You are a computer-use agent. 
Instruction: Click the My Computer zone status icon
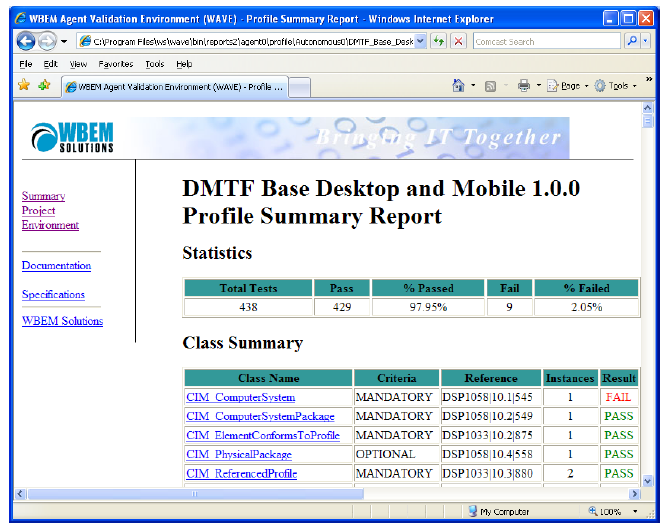click(473, 511)
